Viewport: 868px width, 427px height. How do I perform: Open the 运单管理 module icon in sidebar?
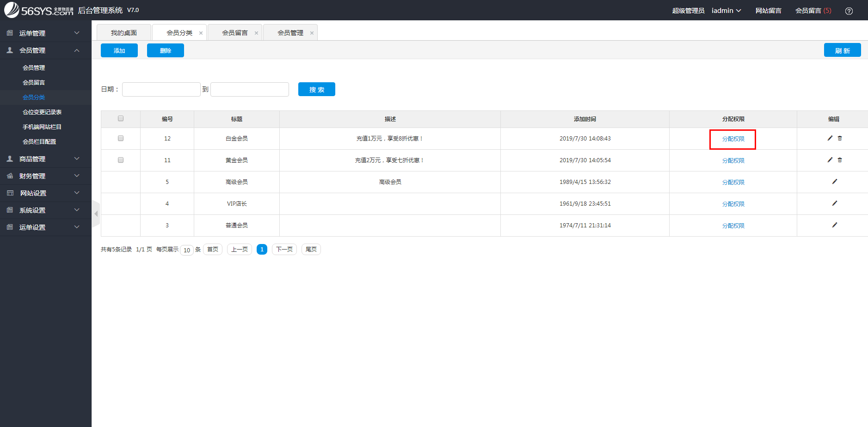[x=9, y=33]
